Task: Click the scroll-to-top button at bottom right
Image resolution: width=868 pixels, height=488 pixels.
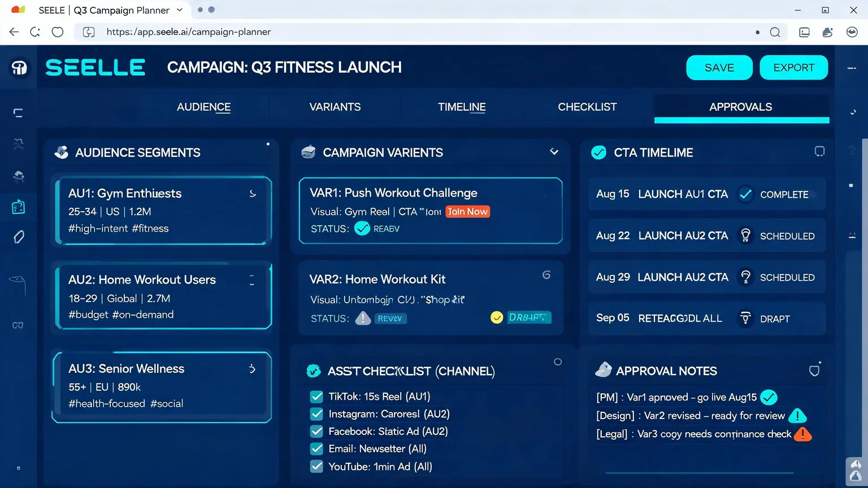Action: [x=856, y=472]
